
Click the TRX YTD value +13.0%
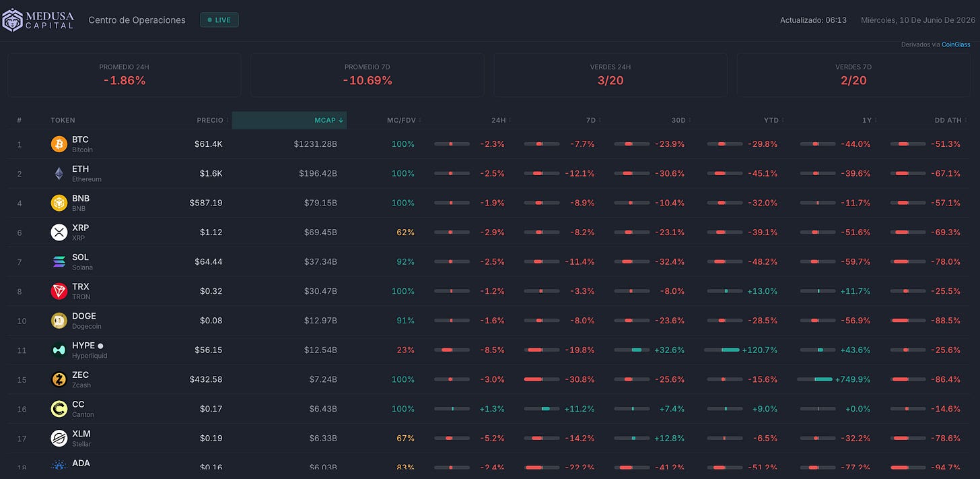pos(763,291)
